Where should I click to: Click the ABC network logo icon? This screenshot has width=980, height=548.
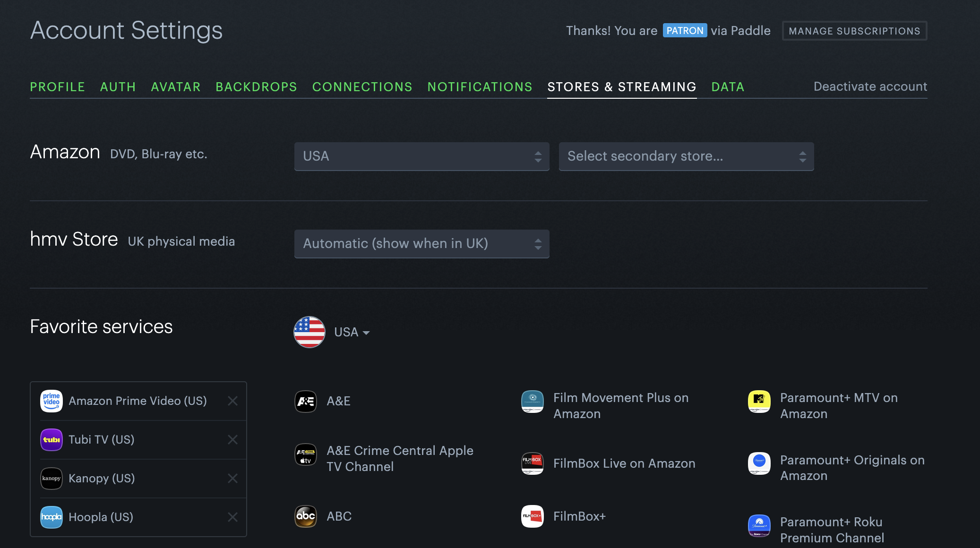pos(306,516)
